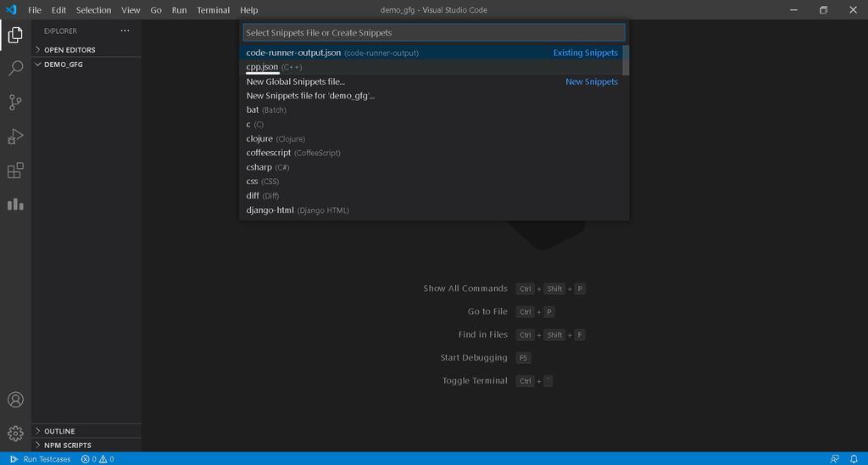Click the Show All Commands shortcut label
Viewport: 868px width, 465px height.
coord(465,289)
